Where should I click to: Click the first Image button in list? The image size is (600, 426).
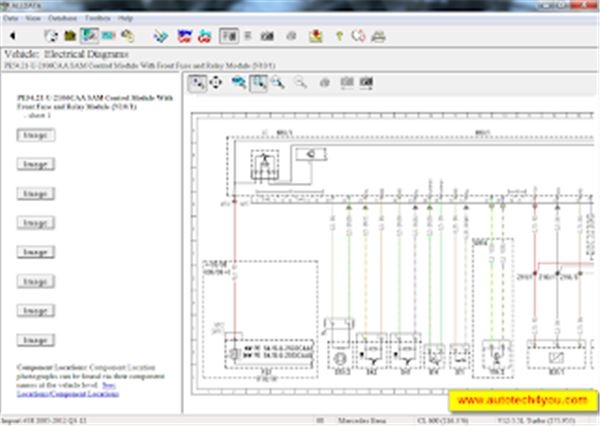(x=35, y=134)
